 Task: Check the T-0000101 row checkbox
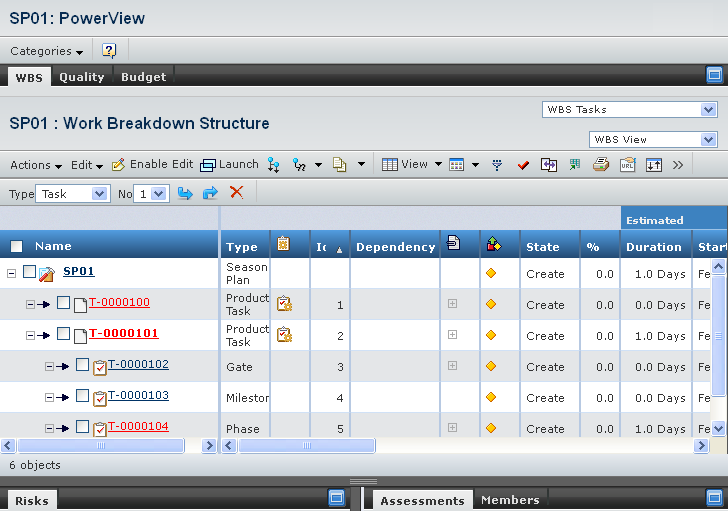tap(64, 334)
